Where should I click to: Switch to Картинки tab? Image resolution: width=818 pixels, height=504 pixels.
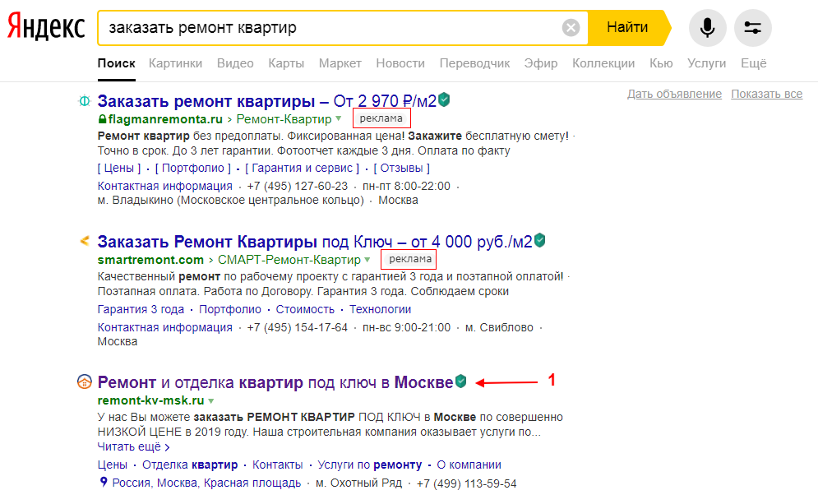[x=175, y=63]
